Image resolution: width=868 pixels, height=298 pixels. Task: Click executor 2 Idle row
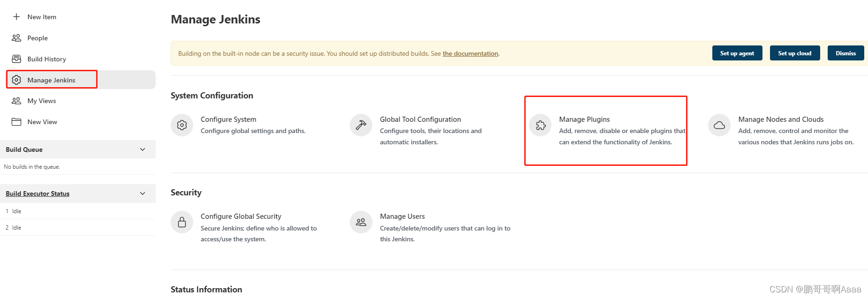point(77,228)
